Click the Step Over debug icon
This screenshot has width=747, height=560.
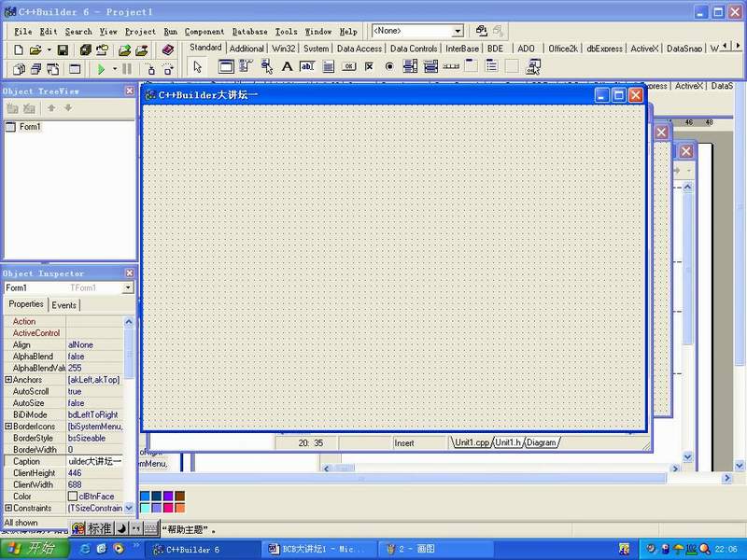tap(168, 69)
